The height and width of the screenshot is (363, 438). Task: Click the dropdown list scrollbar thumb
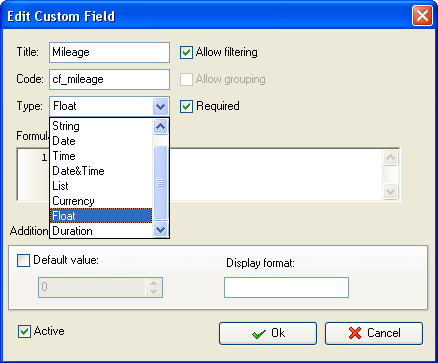tap(161, 183)
